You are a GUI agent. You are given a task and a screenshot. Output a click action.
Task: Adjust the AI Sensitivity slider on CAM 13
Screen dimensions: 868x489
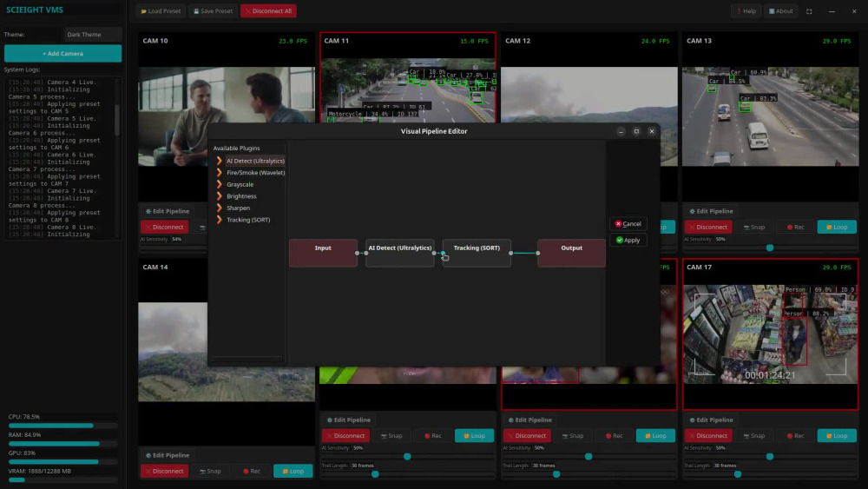tap(769, 248)
